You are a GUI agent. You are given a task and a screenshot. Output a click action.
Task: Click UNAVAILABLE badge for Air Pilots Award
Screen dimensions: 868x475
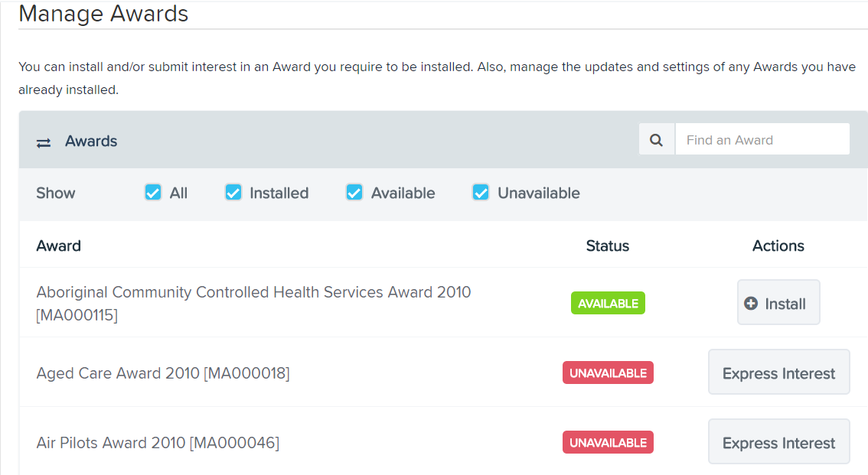coord(608,442)
